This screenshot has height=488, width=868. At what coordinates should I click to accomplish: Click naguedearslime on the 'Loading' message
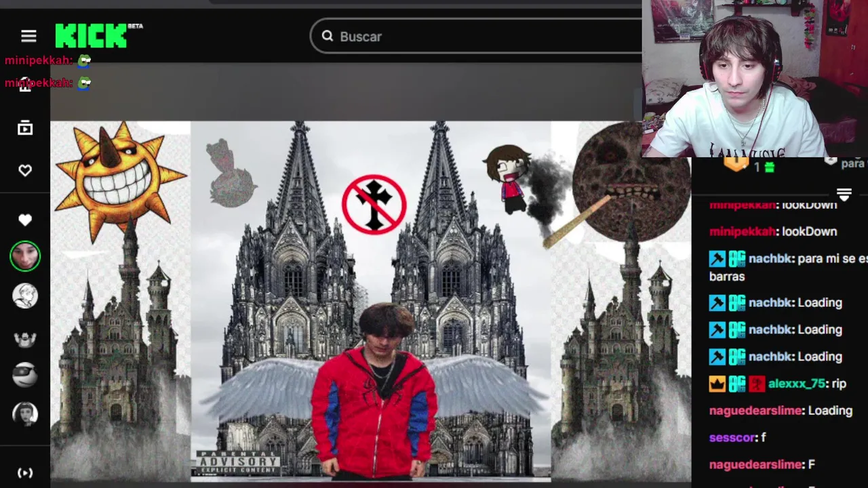[755, 411]
